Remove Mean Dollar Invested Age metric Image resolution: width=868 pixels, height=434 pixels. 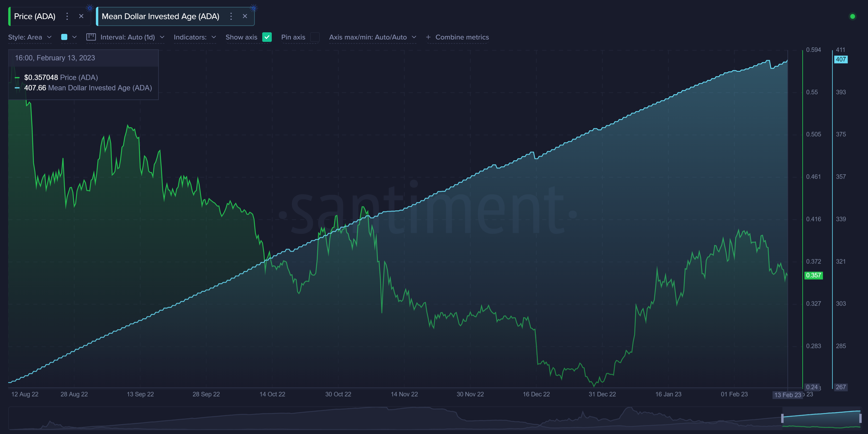245,16
